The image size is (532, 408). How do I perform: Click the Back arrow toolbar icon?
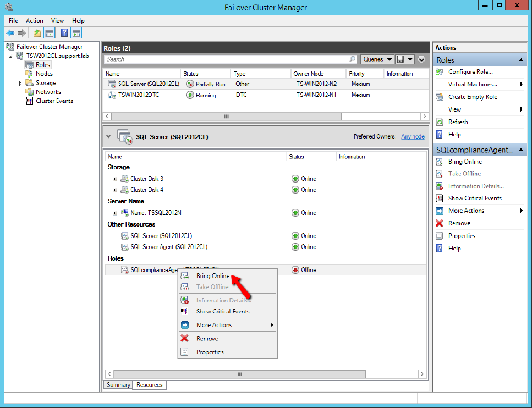[10, 33]
